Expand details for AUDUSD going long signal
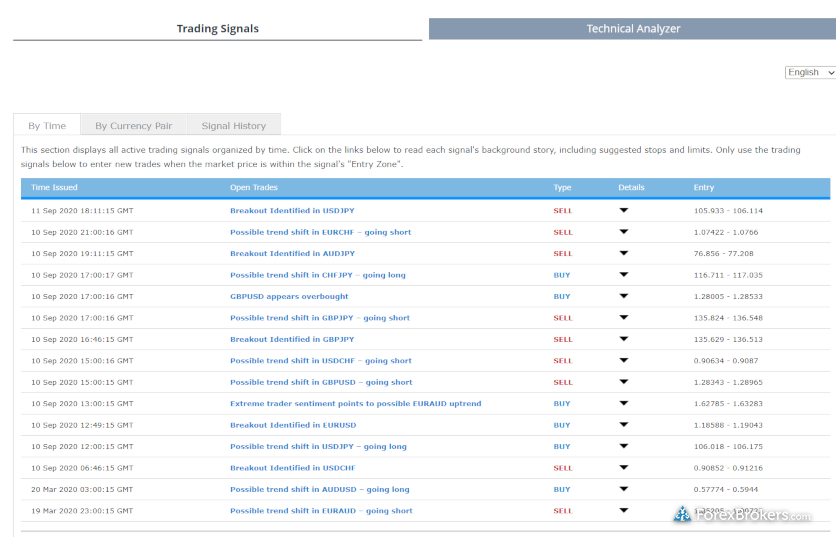Image resolution: width=836 pixels, height=537 pixels. tap(623, 490)
